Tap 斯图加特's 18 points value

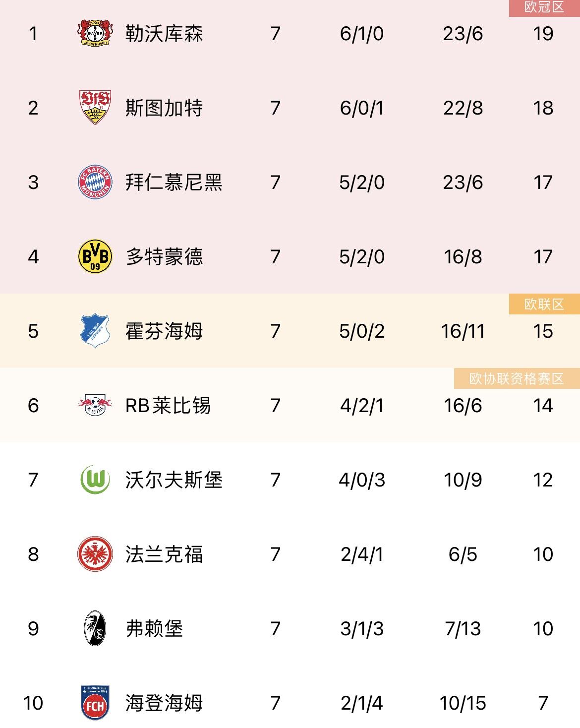[543, 108]
